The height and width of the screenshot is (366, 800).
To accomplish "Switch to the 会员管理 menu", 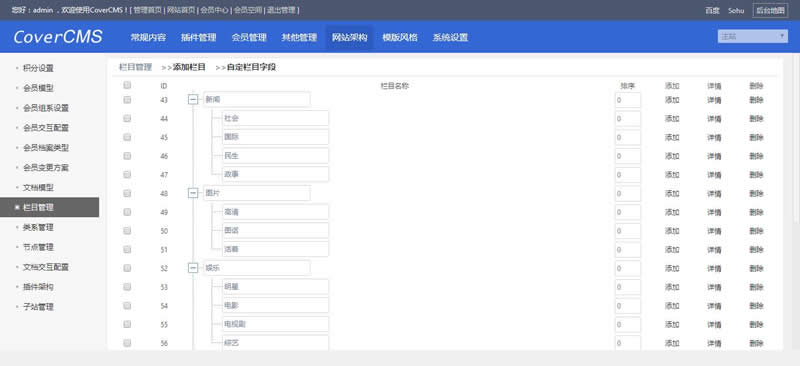I will click(x=249, y=37).
